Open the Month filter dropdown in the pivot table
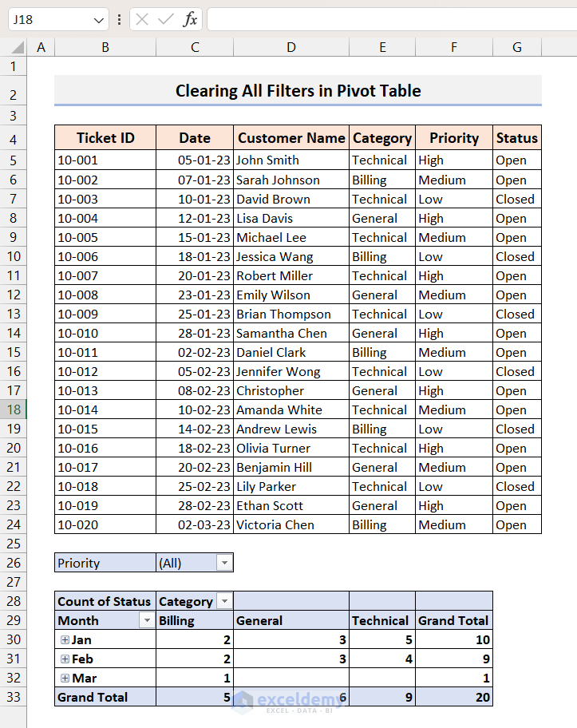The width and height of the screenshot is (577, 728). 146,620
